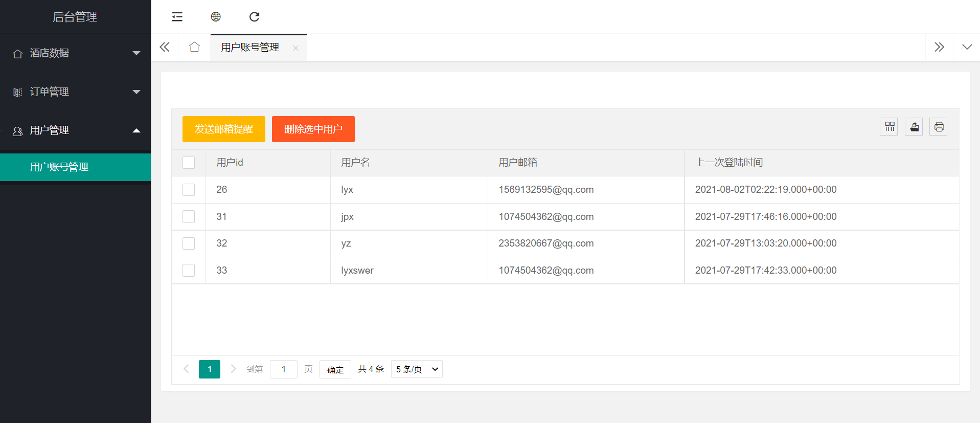980x423 pixels.
Task: Check the box for user lyx
Action: pyautogui.click(x=189, y=190)
